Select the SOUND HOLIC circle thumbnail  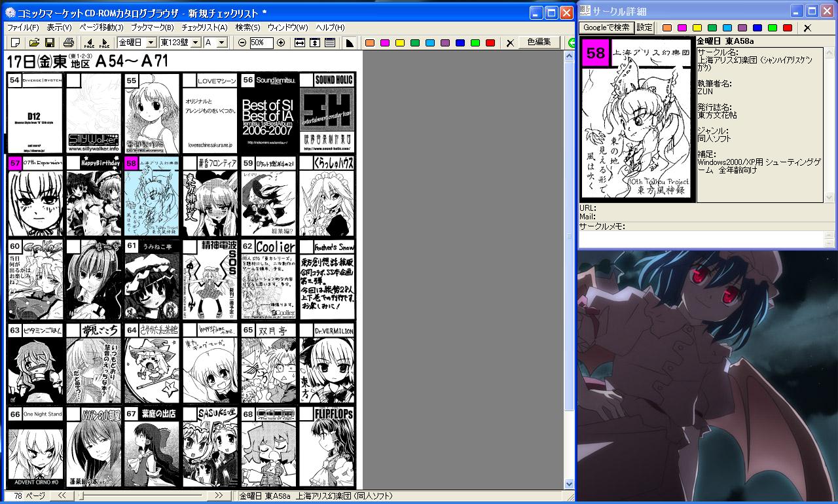pos(327,113)
